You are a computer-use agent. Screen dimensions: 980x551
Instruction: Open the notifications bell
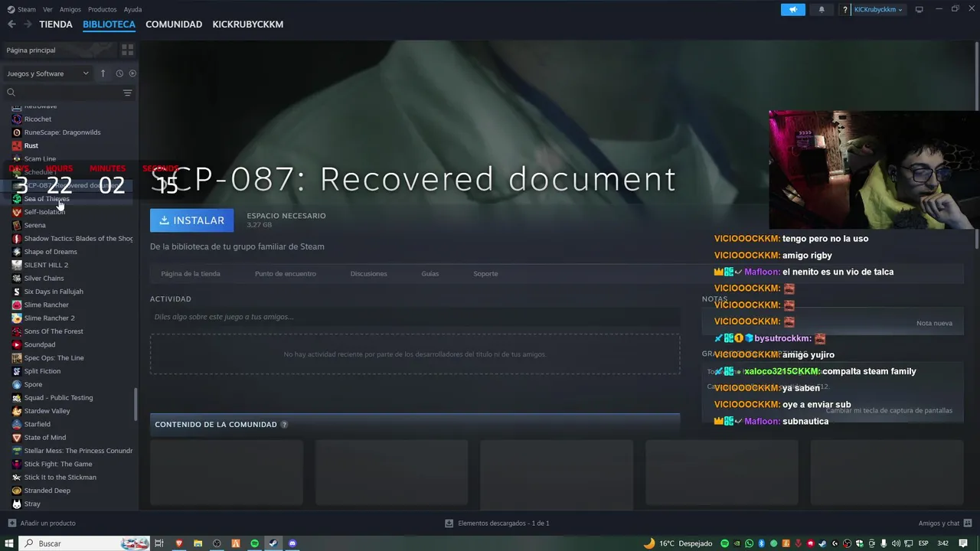click(x=822, y=9)
